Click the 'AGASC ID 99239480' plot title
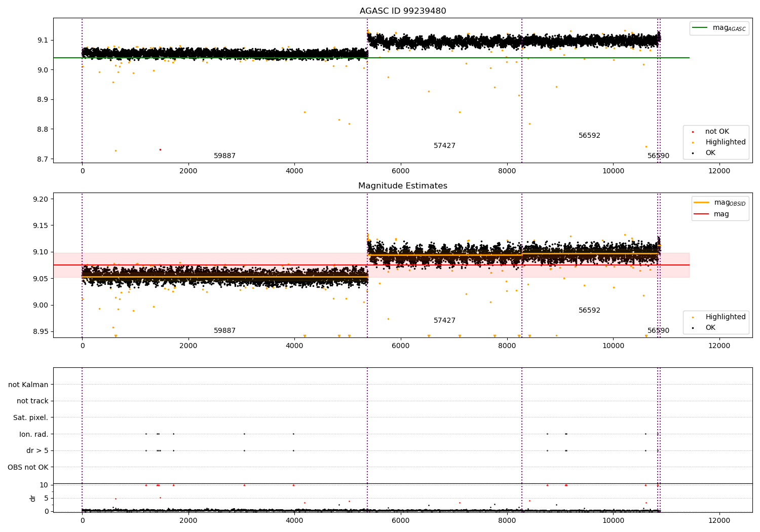This screenshot has width=760, height=532. [403, 11]
